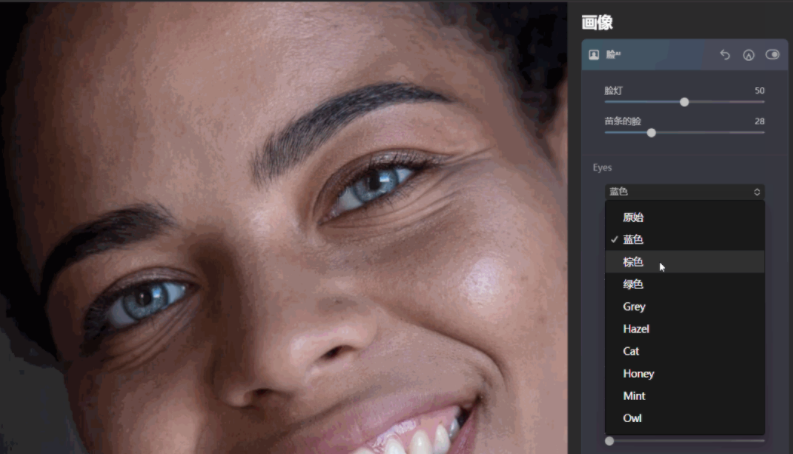793x454 pixels.
Task: Click the Face AI portrait icon
Action: 594,55
